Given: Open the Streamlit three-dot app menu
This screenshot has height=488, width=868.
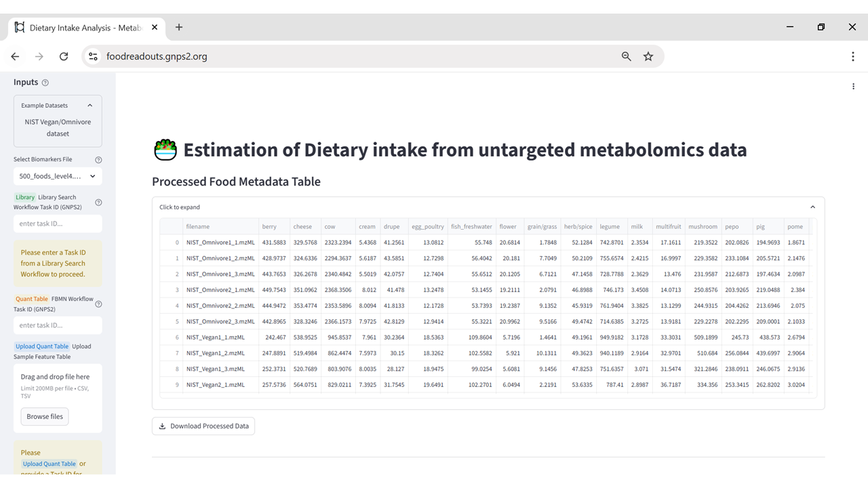Looking at the screenshot, I should tap(853, 86).
